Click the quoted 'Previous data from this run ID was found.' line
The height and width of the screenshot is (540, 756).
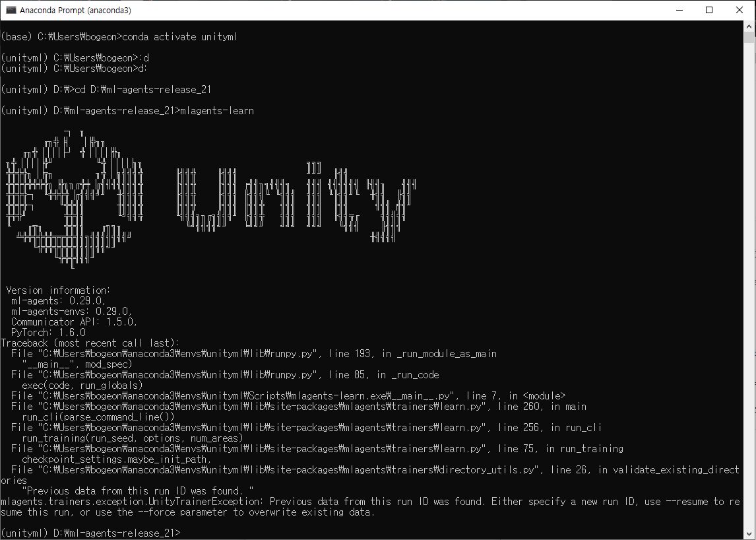pos(137,490)
